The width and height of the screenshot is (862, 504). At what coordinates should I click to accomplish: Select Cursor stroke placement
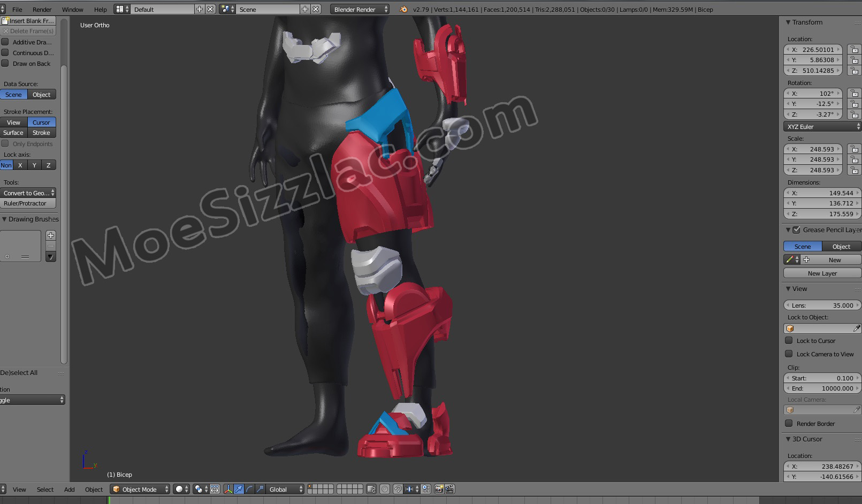(41, 123)
